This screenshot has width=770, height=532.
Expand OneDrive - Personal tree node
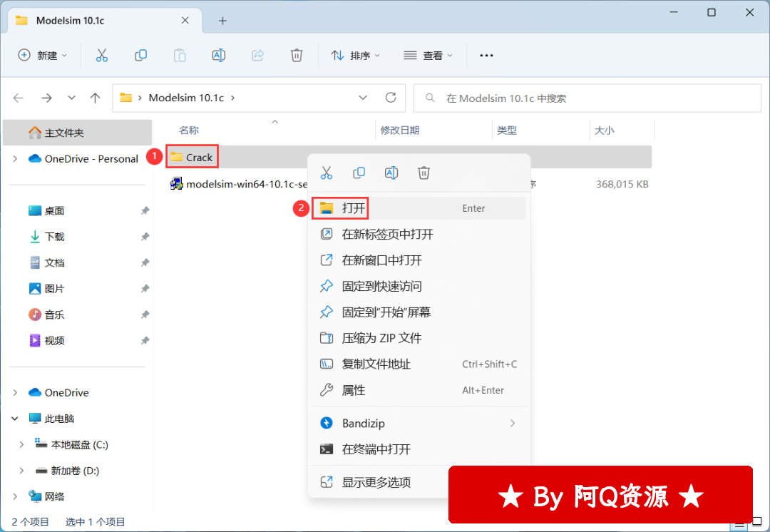point(15,158)
